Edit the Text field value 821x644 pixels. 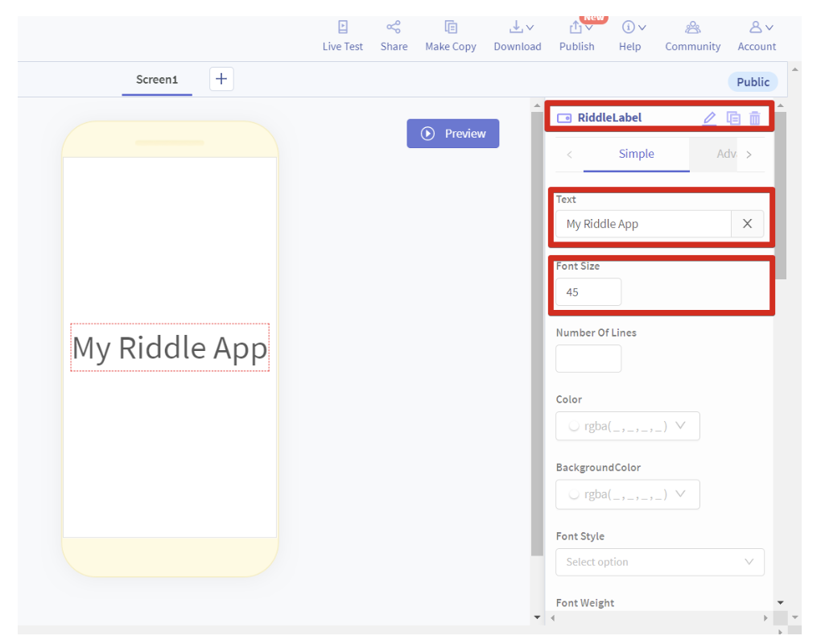[643, 224]
